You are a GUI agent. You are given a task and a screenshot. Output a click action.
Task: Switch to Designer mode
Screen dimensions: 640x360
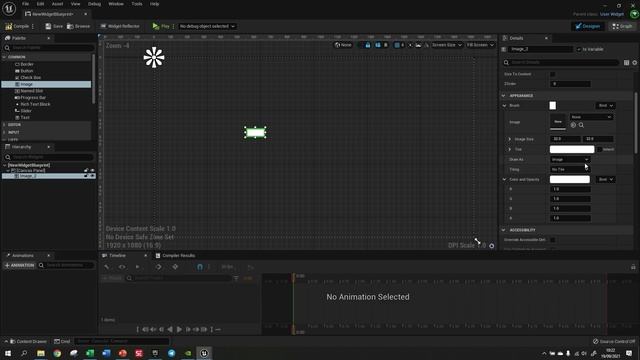point(588,26)
